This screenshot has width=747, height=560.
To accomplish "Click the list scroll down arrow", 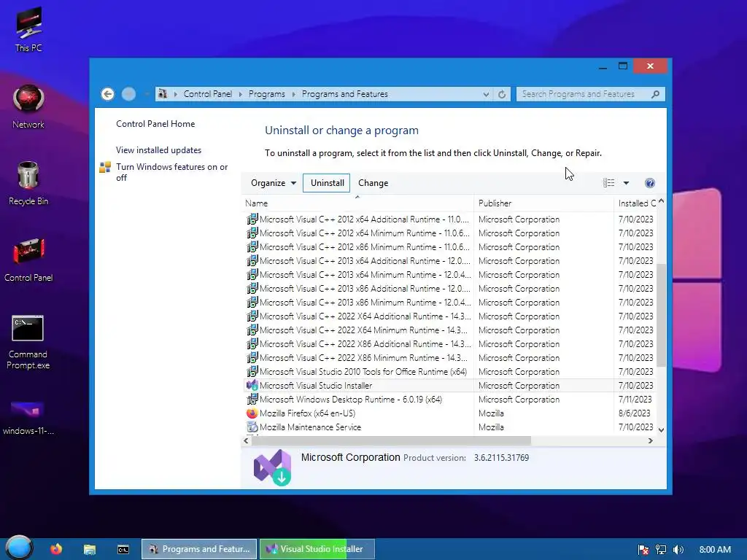I will coord(661,429).
